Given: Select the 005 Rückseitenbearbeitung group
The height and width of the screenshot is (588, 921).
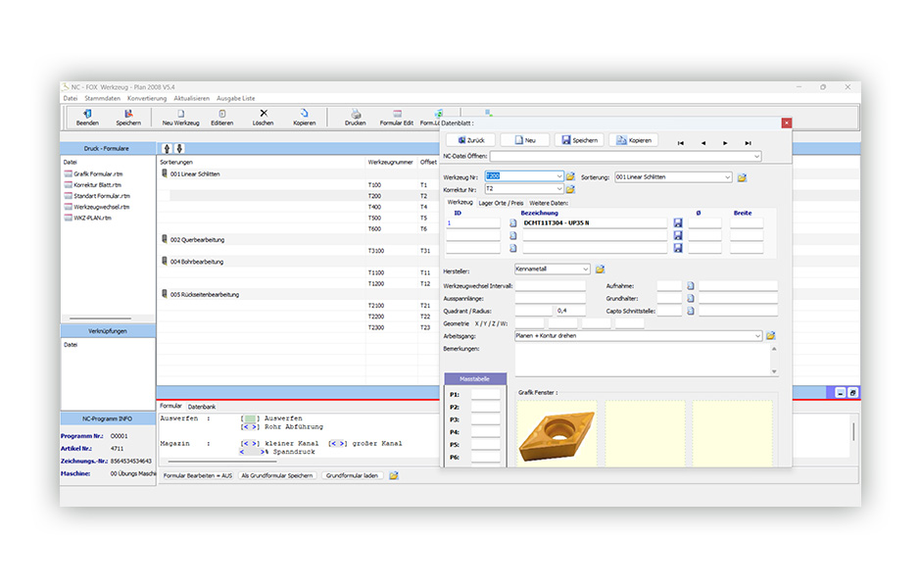Looking at the screenshot, I should tap(205, 295).
